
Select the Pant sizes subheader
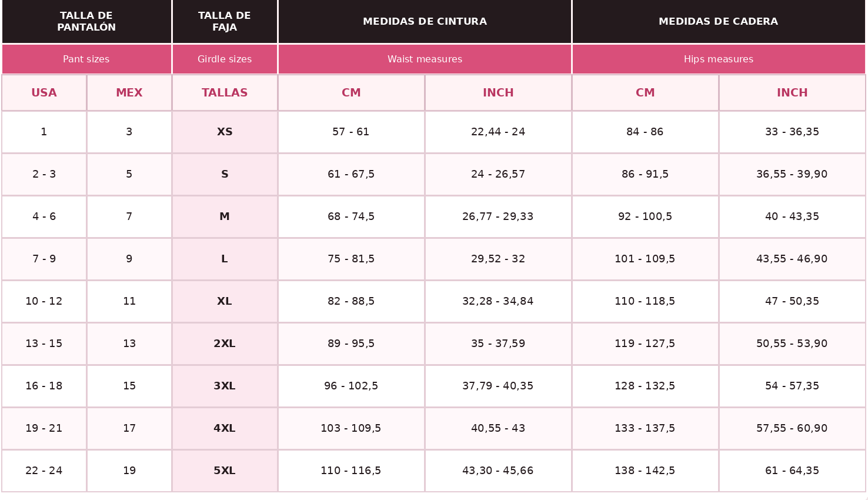[x=86, y=59]
